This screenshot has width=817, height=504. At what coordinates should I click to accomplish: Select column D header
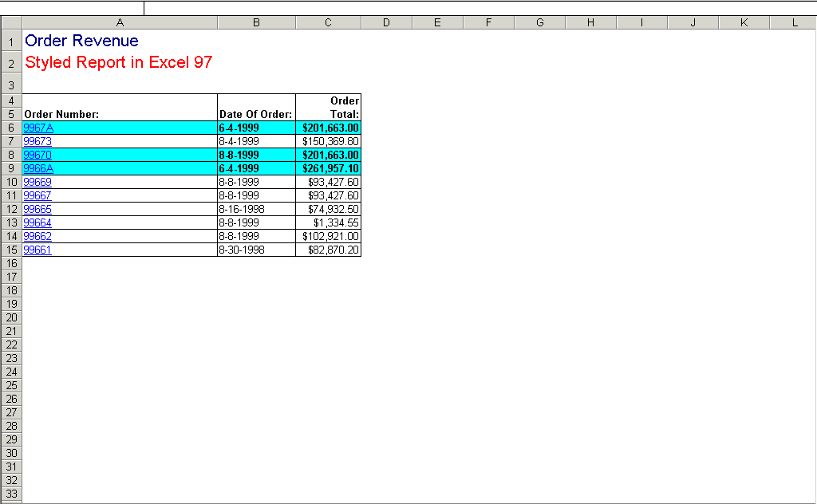coord(387,22)
